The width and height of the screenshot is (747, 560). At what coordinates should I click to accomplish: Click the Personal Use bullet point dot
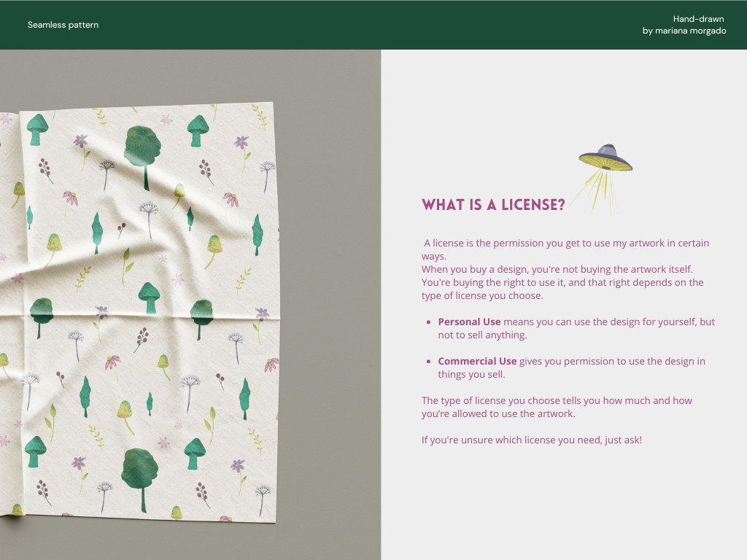(428, 322)
